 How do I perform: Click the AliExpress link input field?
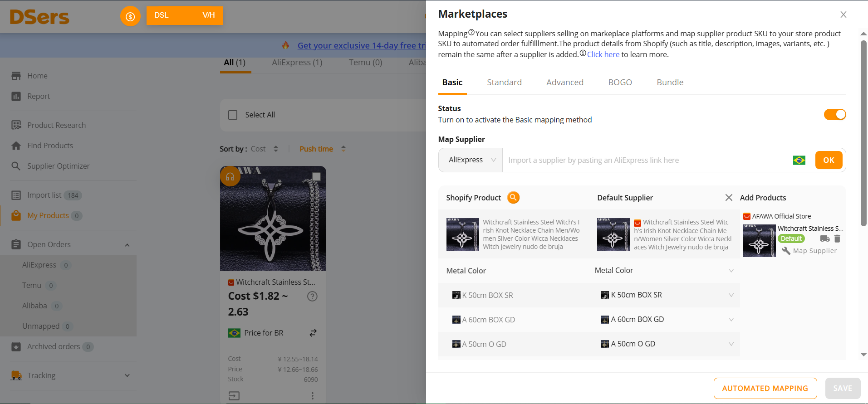tap(644, 160)
